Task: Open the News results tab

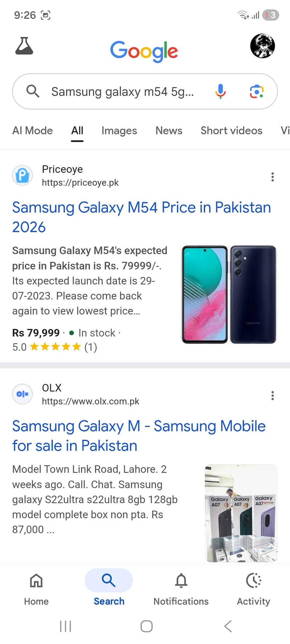Action: point(169,130)
